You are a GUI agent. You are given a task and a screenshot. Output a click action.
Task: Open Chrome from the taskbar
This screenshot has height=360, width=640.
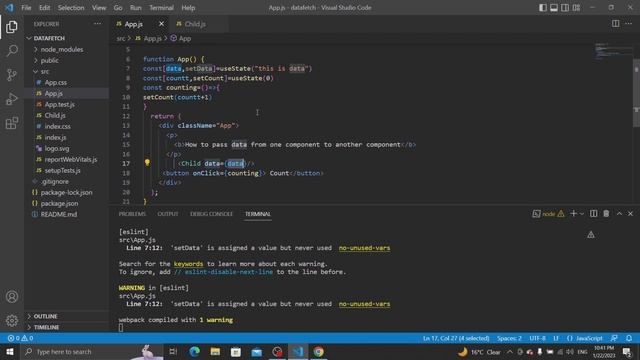coord(318,351)
